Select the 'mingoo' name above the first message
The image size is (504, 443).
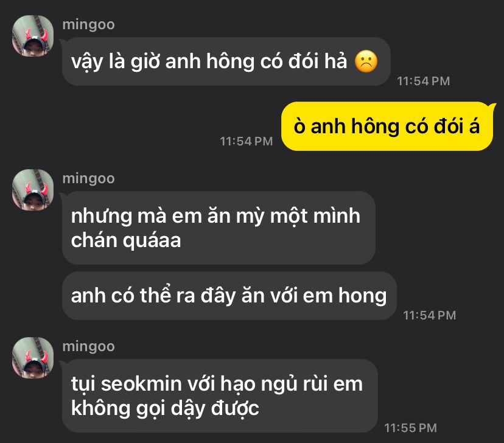(x=88, y=25)
